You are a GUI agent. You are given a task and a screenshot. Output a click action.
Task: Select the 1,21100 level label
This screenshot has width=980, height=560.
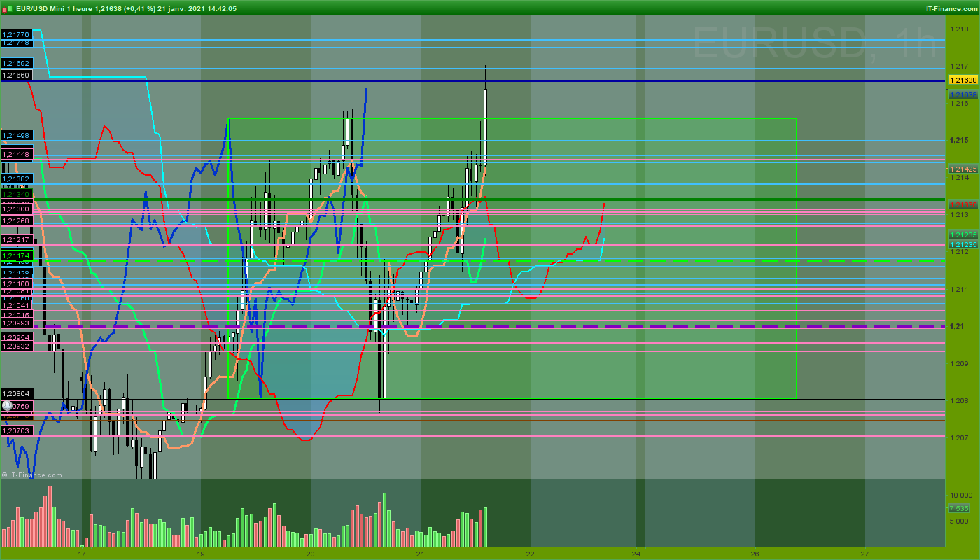tap(16, 283)
